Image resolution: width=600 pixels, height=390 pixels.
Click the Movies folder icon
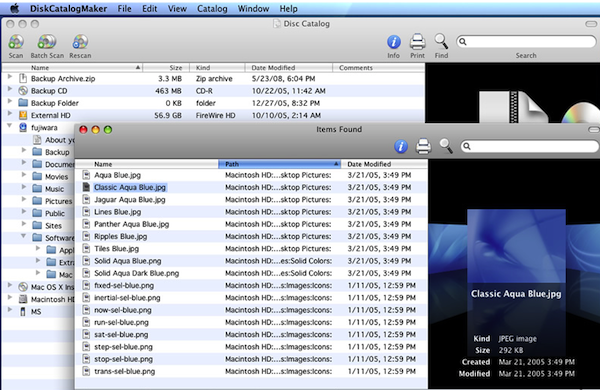pyautogui.click(x=37, y=176)
